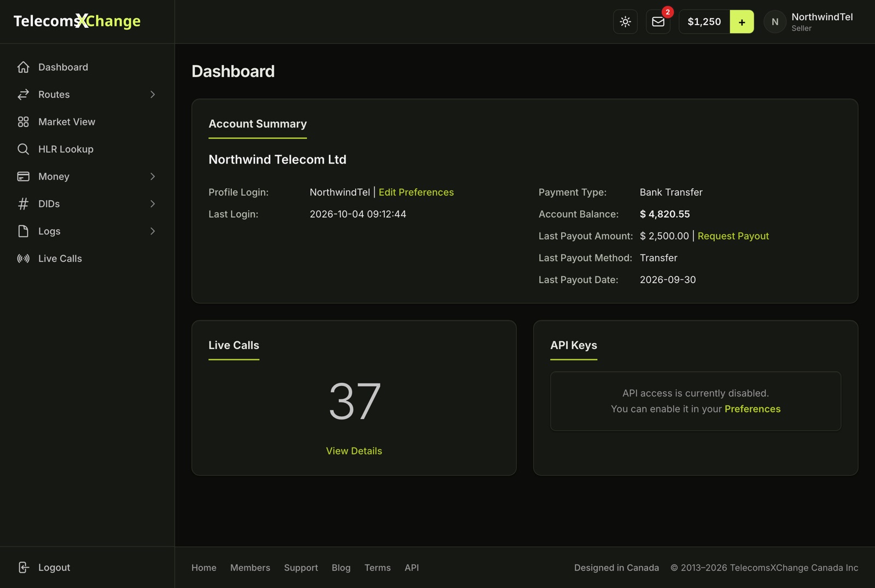
Task: Click the $1,250 balance display
Action: click(x=704, y=22)
